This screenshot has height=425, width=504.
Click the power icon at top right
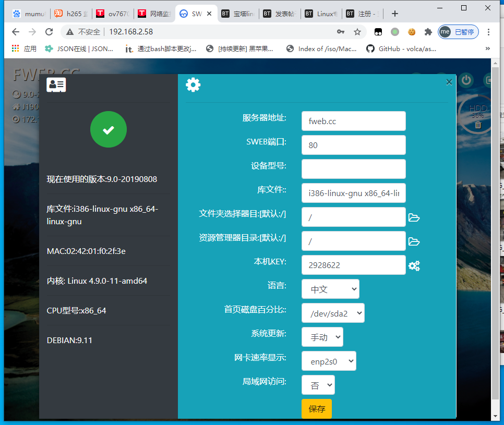click(466, 80)
